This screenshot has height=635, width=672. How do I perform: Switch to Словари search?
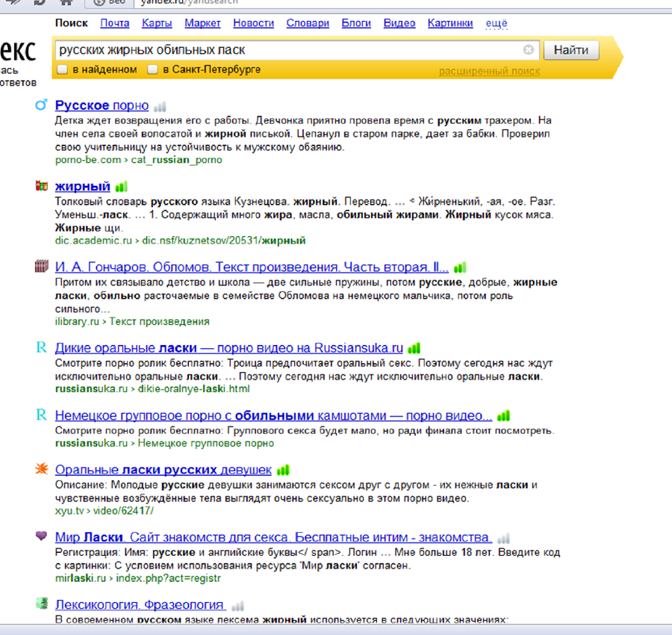[x=308, y=23]
